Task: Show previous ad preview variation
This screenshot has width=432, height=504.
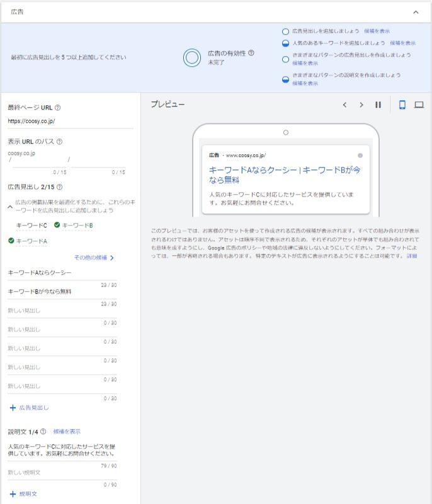Action: (344, 105)
